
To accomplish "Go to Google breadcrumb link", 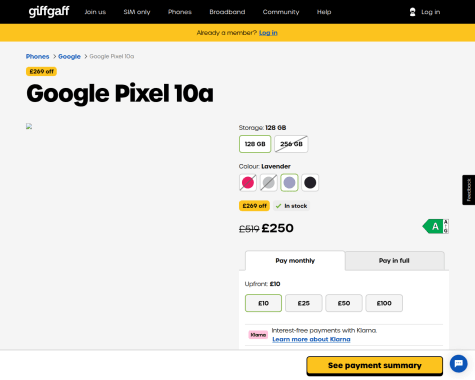I will [x=69, y=56].
